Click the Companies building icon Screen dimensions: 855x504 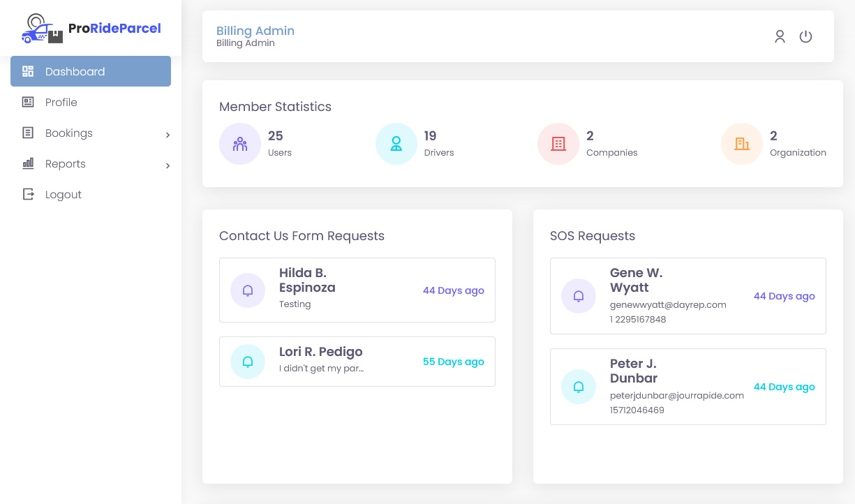pos(558,144)
